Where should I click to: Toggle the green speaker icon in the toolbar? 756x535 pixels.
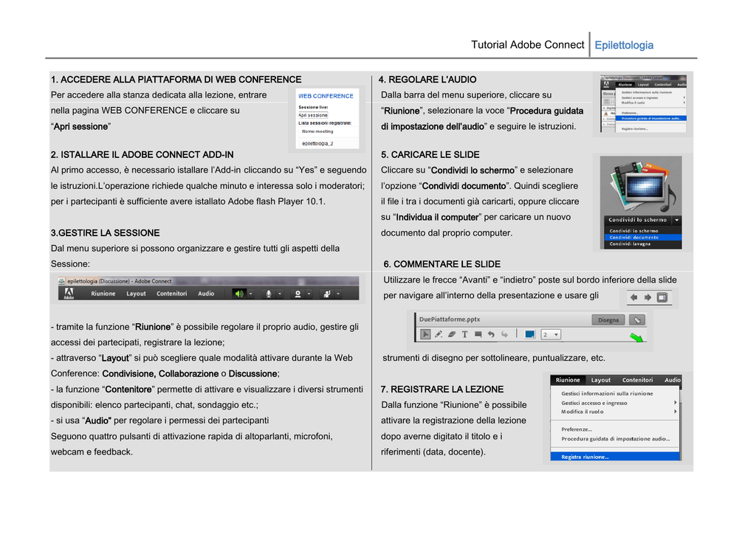point(238,294)
